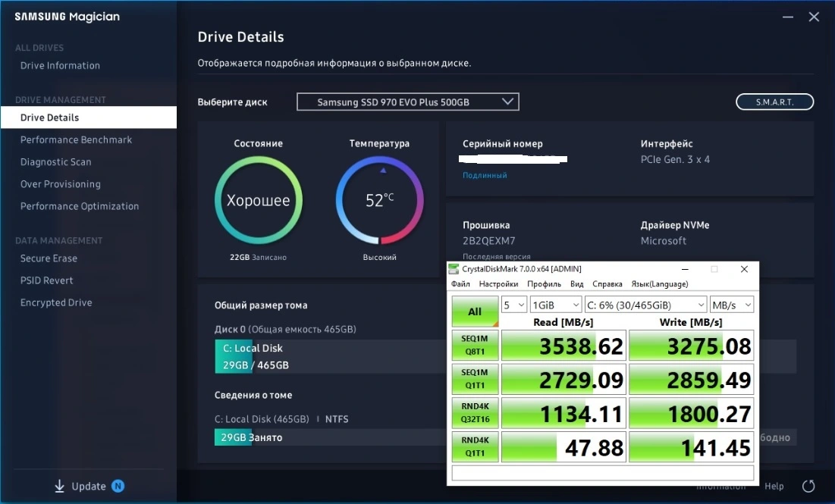The width and height of the screenshot is (835, 504).
Task: Minimize the Samsung Magician window
Action: (x=788, y=17)
